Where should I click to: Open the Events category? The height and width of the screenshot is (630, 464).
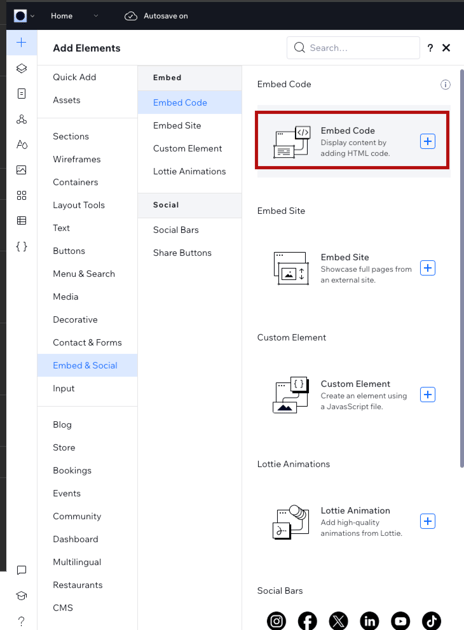(x=67, y=493)
